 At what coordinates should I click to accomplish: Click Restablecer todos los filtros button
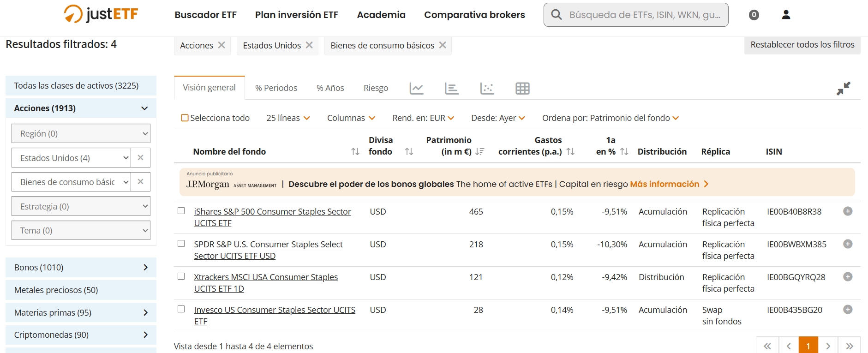tap(802, 45)
